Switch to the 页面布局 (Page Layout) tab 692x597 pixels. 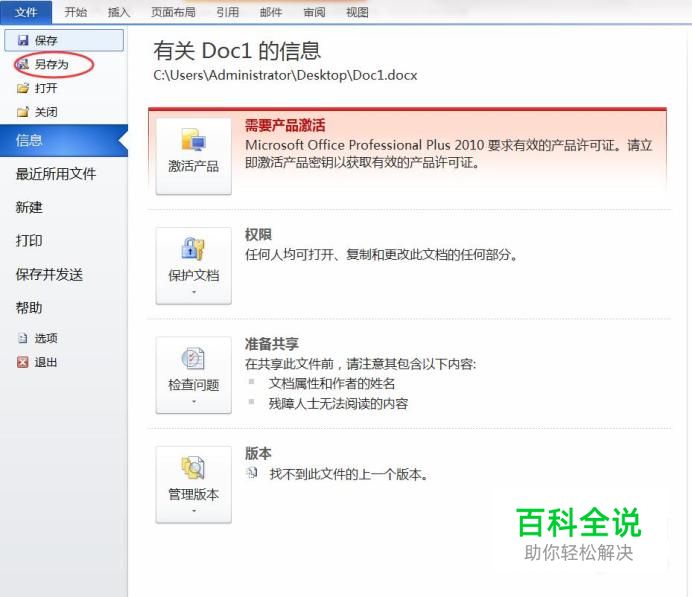173,12
